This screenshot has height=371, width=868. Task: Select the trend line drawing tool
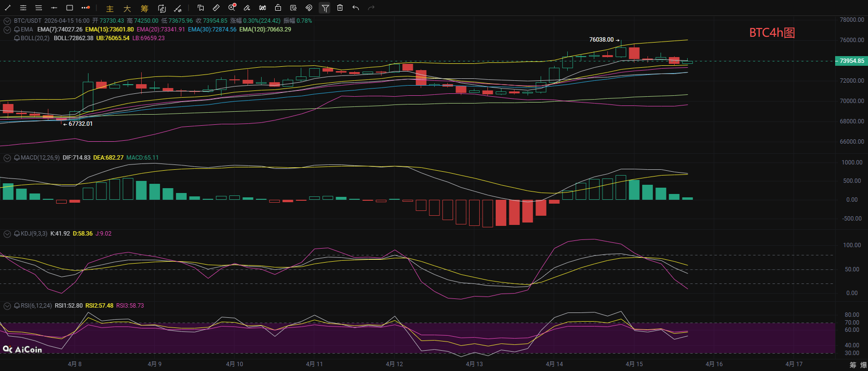pos(8,8)
